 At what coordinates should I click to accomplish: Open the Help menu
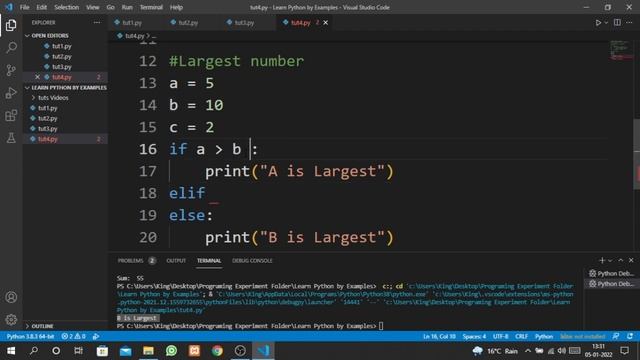[176, 7]
